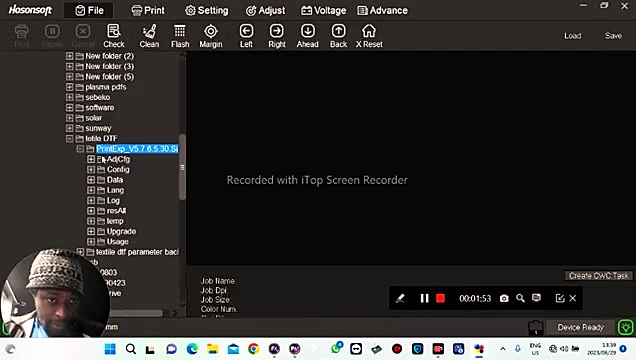Open Microsoft Edge from taskbar
Image resolution: width=636 pixels, height=360 pixels.
click(x=192, y=349)
